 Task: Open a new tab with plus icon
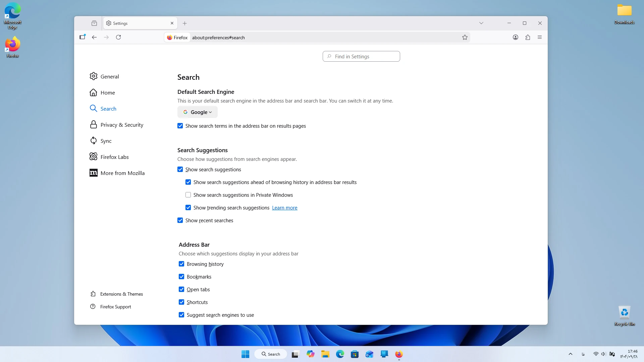point(184,23)
